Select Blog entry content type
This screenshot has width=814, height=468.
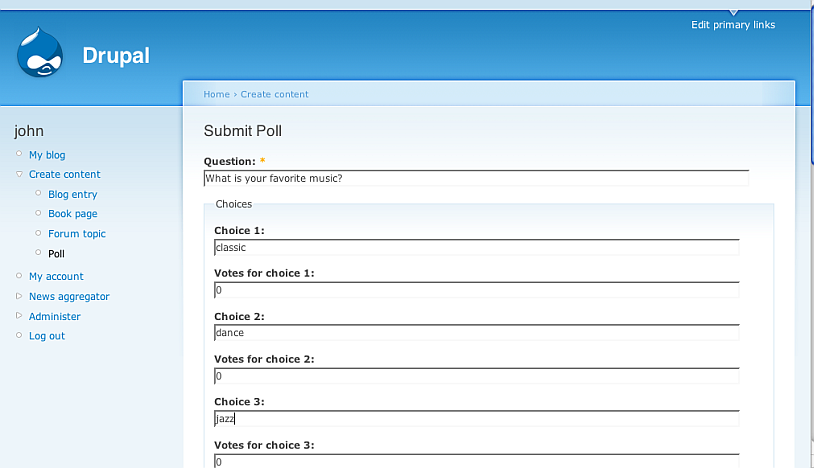(72, 195)
